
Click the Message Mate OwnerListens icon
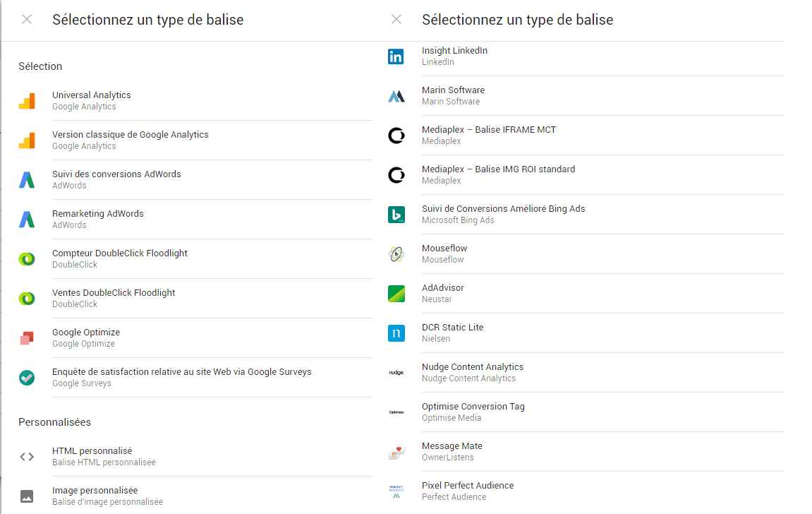[x=396, y=452]
